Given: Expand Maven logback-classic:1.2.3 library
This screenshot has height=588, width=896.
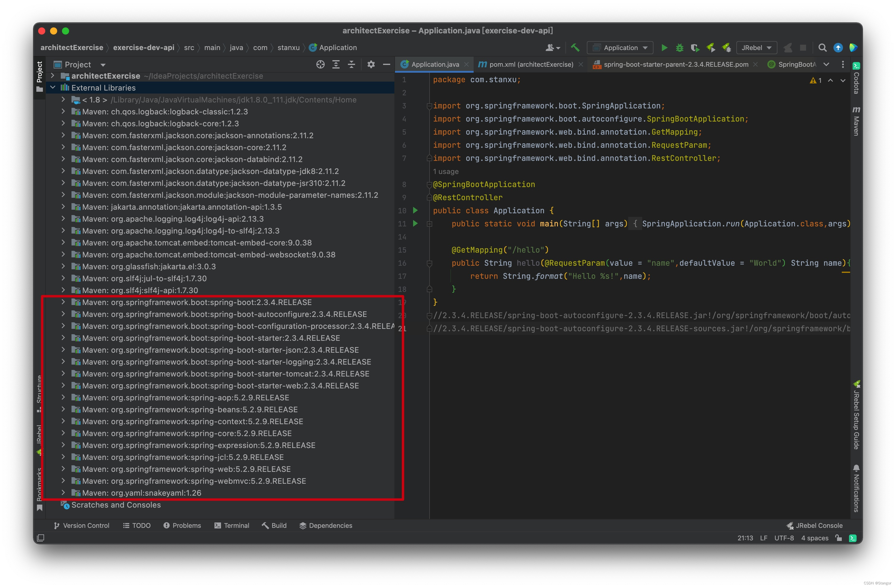Looking at the screenshot, I should pyautogui.click(x=63, y=111).
